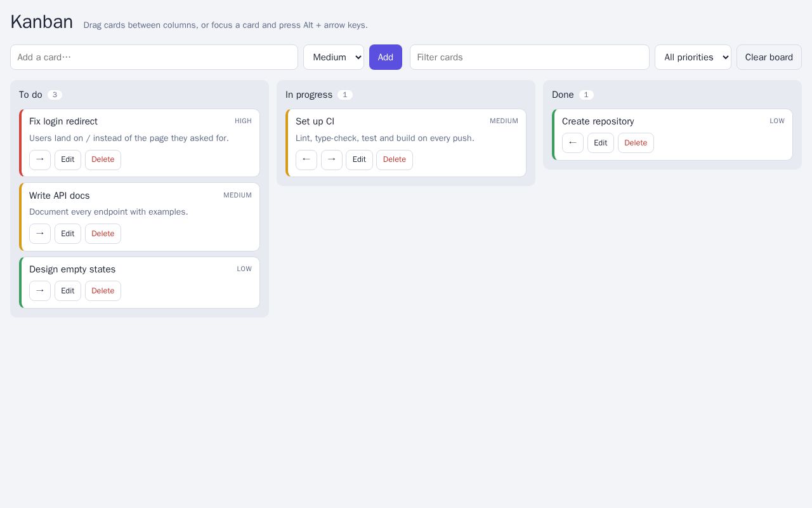Edit the 'Design empty states' card
The width and height of the screenshot is (812, 508).
(68, 291)
